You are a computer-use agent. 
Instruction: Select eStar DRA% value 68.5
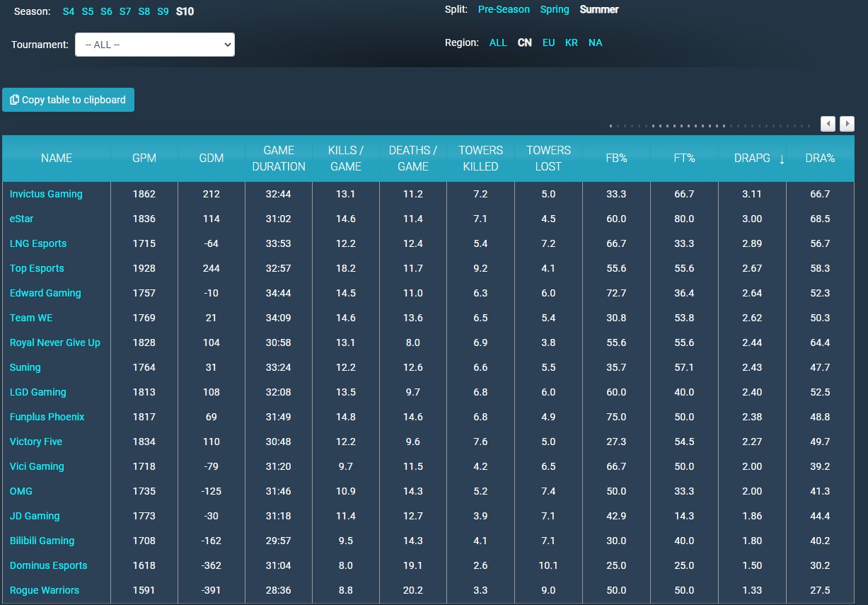click(x=820, y=219)
